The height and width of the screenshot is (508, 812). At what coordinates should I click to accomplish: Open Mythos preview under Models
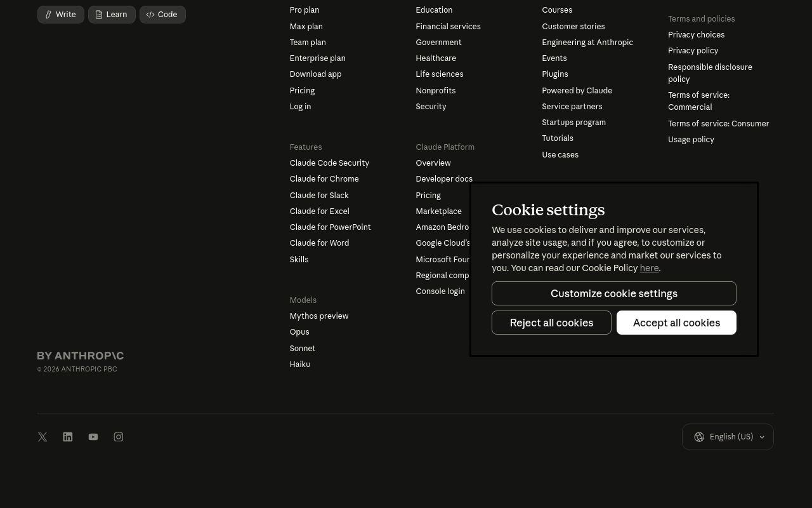click(x=318, y=316)
